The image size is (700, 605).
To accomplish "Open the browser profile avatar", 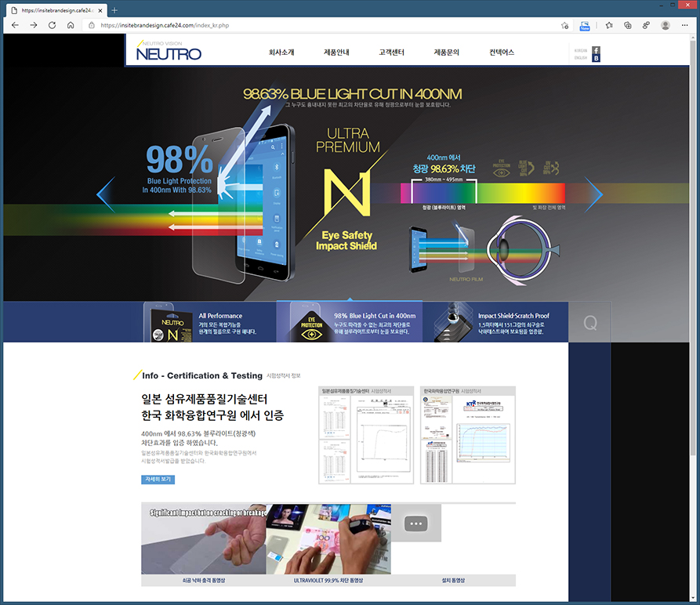I will (x=666, y=25).
